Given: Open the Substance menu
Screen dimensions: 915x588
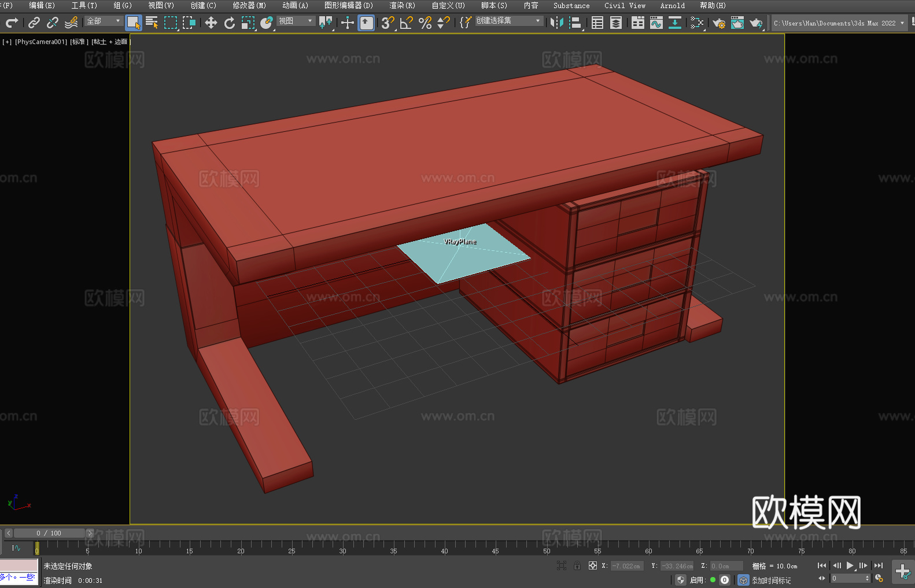Looking at the screenshot, I should pyautogui.click(x=571, y=5).
